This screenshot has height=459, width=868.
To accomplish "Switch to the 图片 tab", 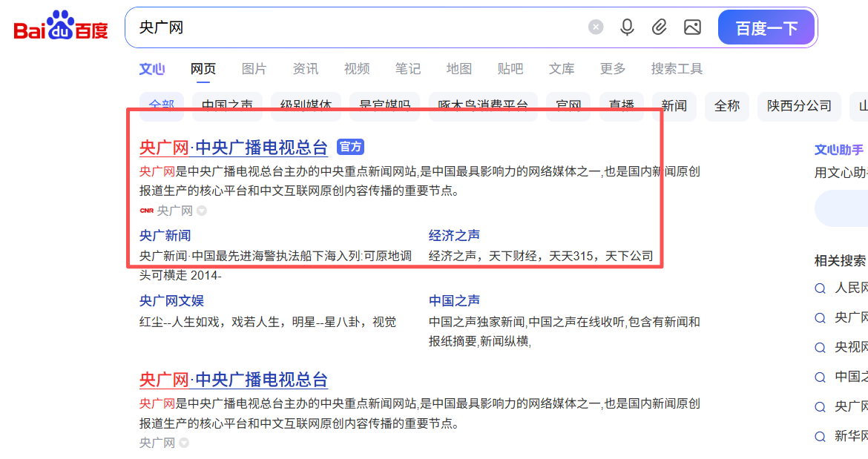I will pyautogui.click(x=254, y=69).
